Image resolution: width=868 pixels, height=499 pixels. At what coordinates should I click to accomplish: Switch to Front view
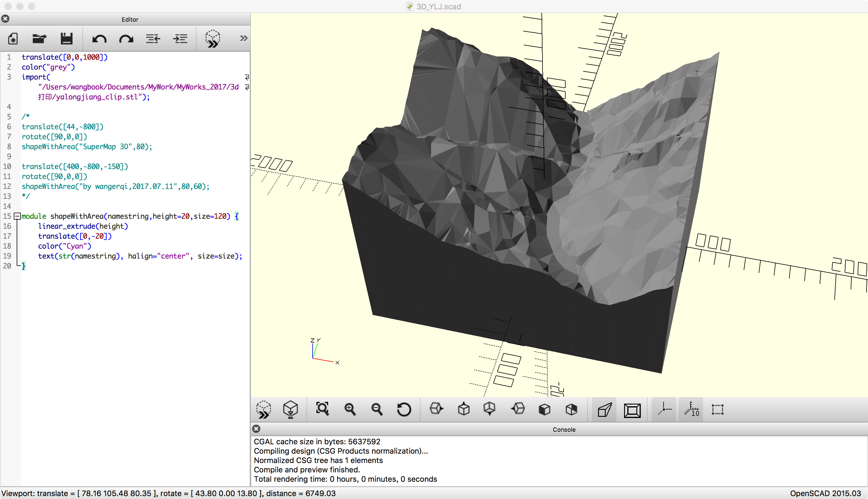(545, 409)
